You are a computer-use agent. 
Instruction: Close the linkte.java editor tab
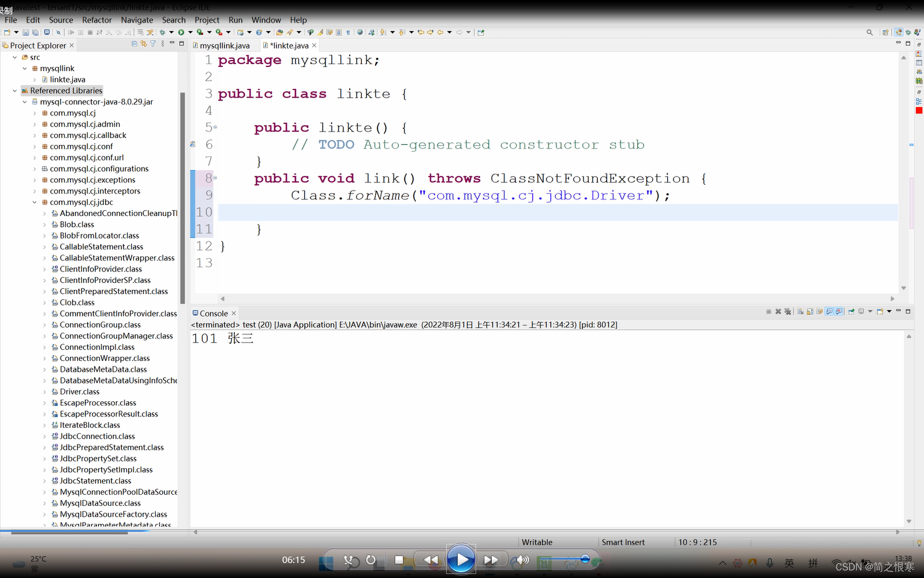(315, 45)
